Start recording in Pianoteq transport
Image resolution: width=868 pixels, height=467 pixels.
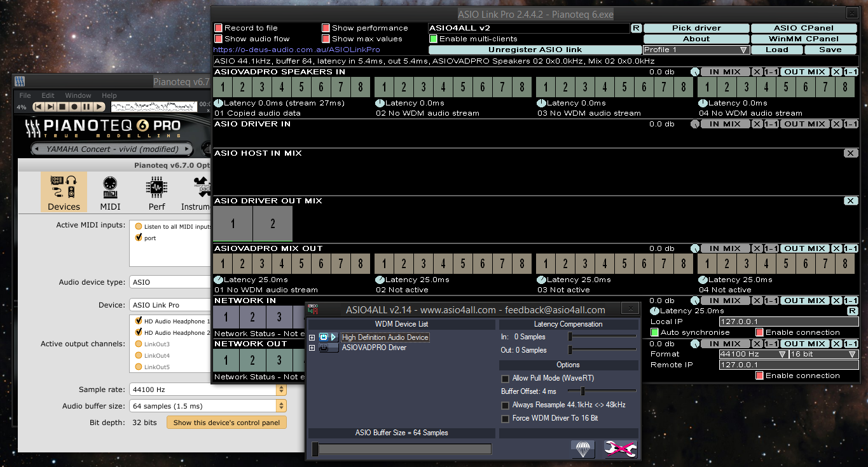click(74, 107)
